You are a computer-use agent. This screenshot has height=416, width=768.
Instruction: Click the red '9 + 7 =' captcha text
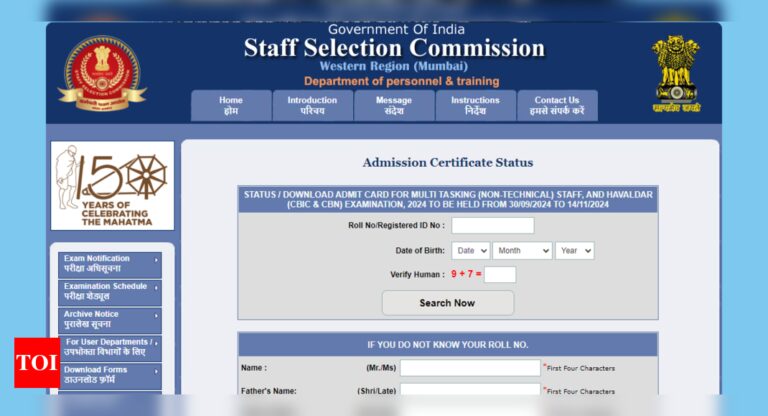(466, 274)
